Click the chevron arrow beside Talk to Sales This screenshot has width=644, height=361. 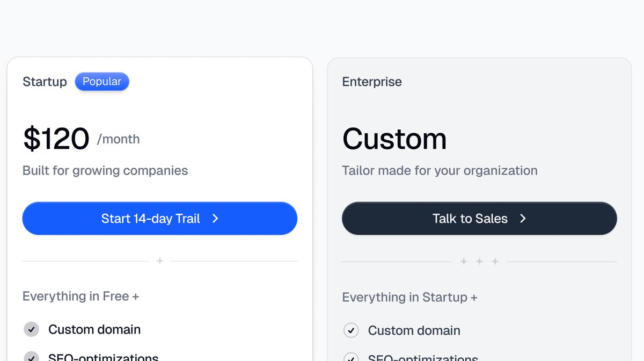tap(523, 219)
